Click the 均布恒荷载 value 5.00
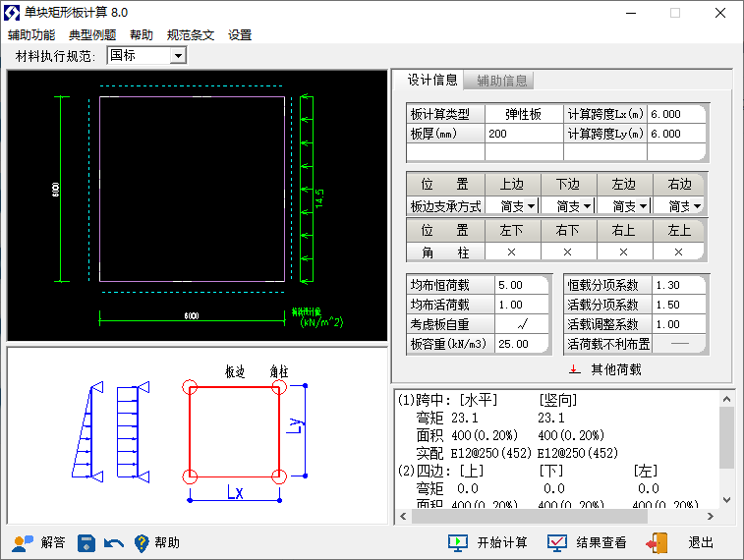The width and height of the screenshot is (744, 560). 522,285
